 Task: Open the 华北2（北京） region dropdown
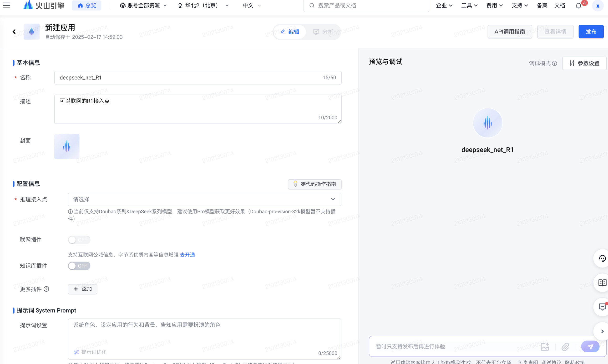(203, 5)
